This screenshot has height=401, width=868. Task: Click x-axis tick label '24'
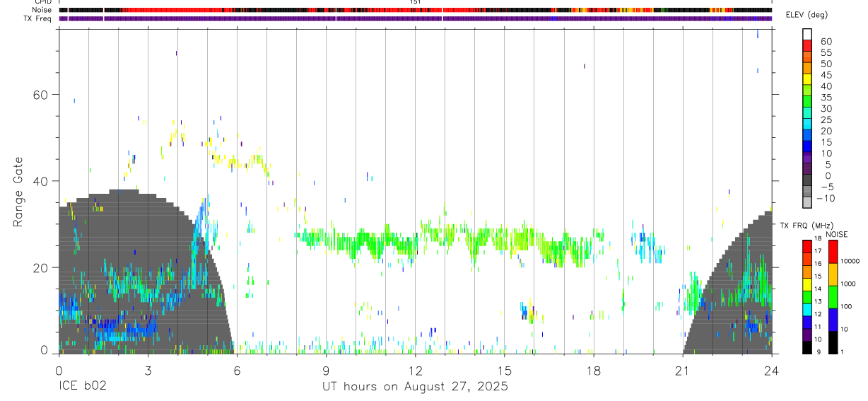(x=771, y=370)
